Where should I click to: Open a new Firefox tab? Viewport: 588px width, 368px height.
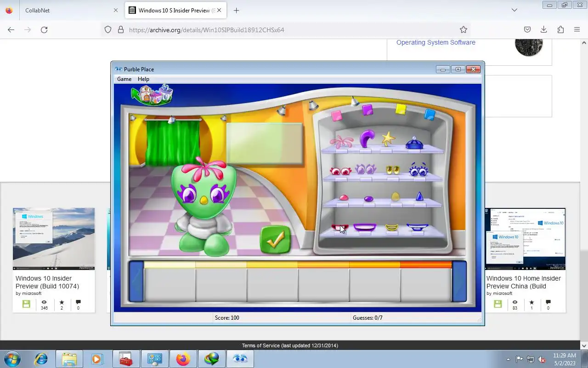click(x=236, y=10)
